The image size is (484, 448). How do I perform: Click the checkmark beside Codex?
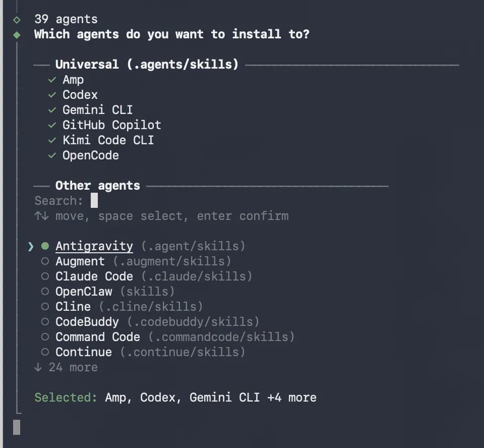pos(51,95)
